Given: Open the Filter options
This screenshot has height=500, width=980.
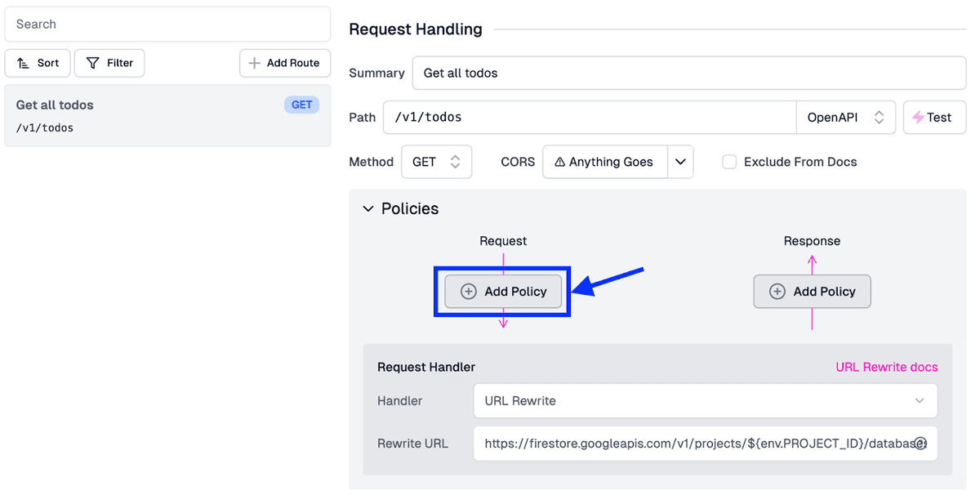Looking at the screenshot, I should tap(109, 63).
